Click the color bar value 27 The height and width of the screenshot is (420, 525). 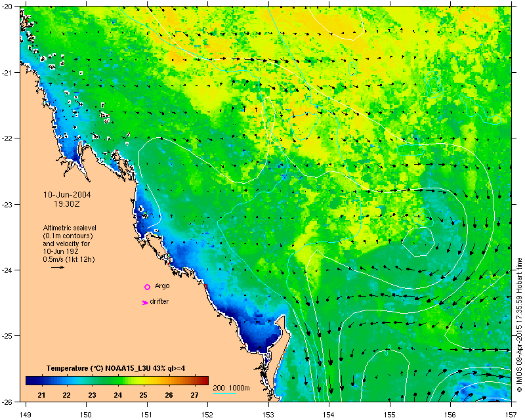click(x=194, y=395)
